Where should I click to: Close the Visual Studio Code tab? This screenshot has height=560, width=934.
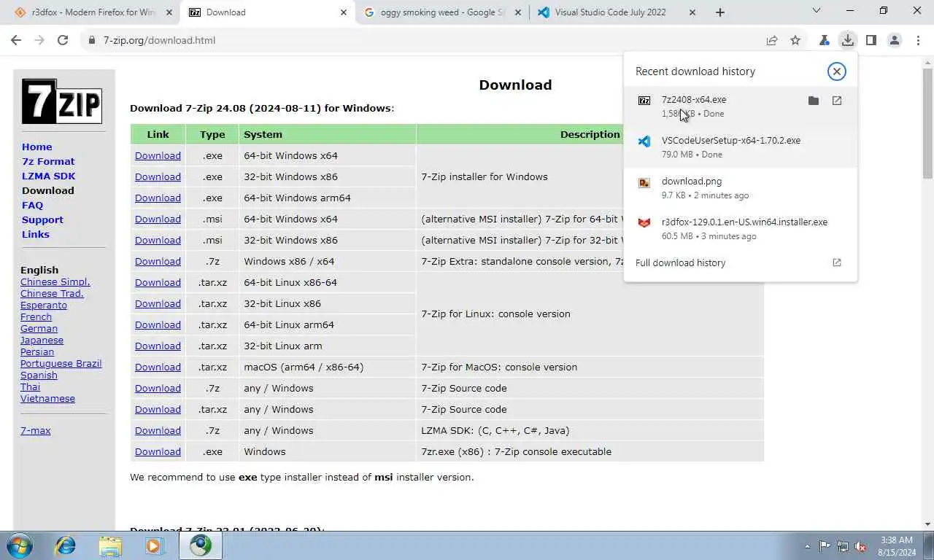point(692,12)
